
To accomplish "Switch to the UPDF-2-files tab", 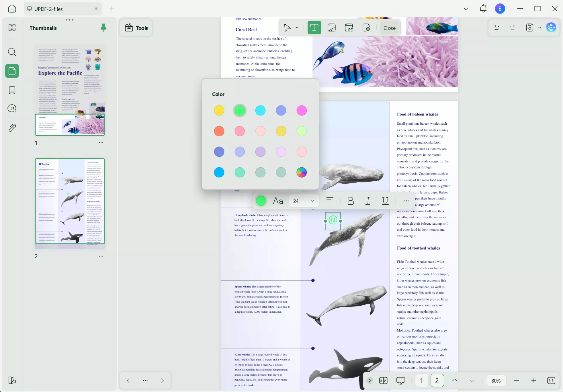I will click(62, 9).
